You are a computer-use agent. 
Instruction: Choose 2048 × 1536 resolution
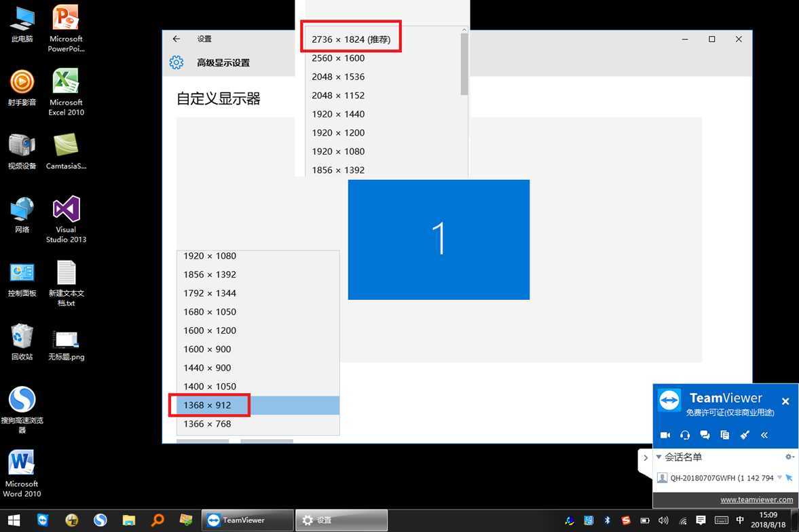[x=338, y=77]
